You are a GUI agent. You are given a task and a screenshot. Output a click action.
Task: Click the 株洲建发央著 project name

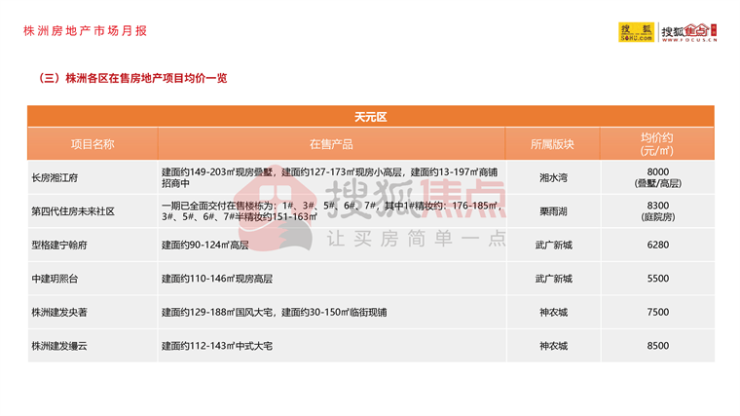62,312
